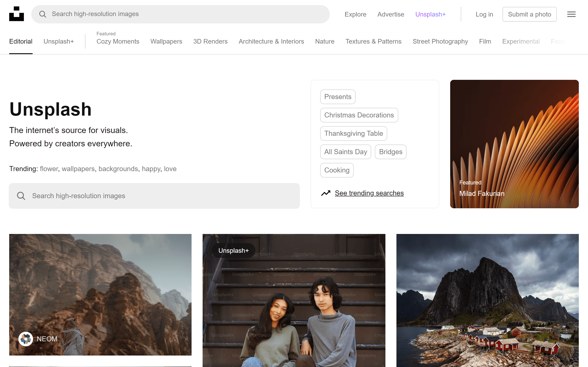
Task: Open the Cozy Moments featured topic
Action: pyautogui.click(x=118, y=42)
